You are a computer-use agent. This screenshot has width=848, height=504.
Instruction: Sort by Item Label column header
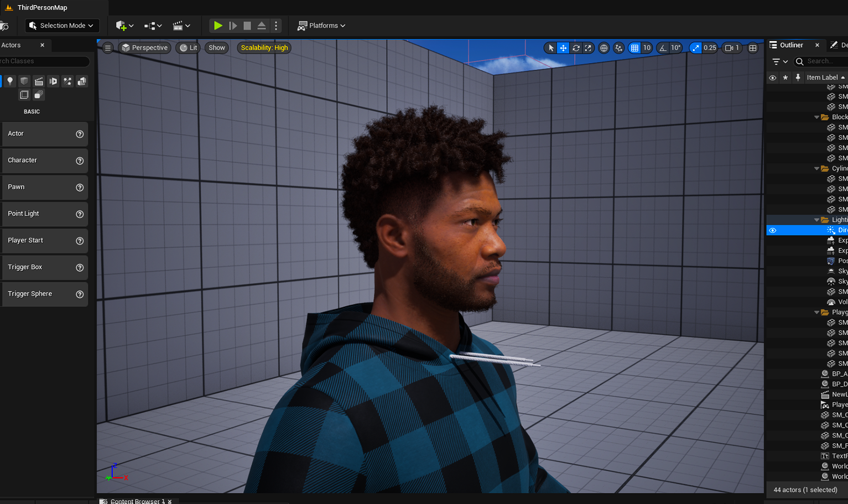825,77
